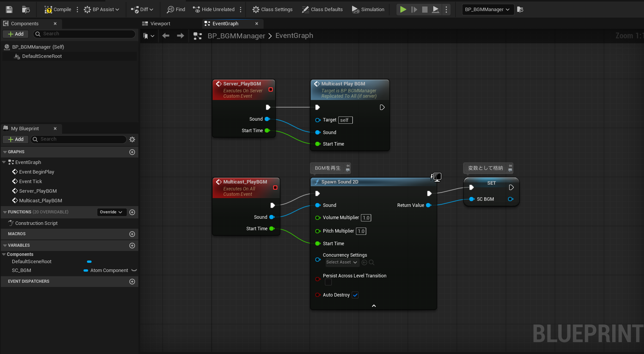The image size is (644, 354).
Task: Add a new graph with plus icon
Action: (132, 152)
